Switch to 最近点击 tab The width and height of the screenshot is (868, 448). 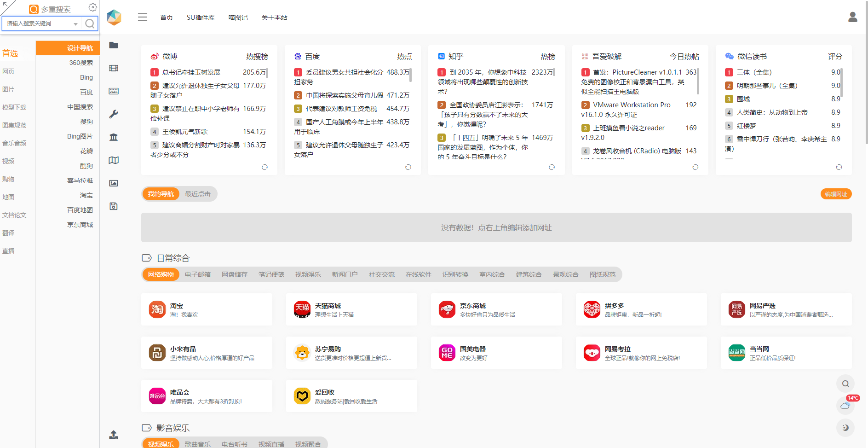[198, 194]
